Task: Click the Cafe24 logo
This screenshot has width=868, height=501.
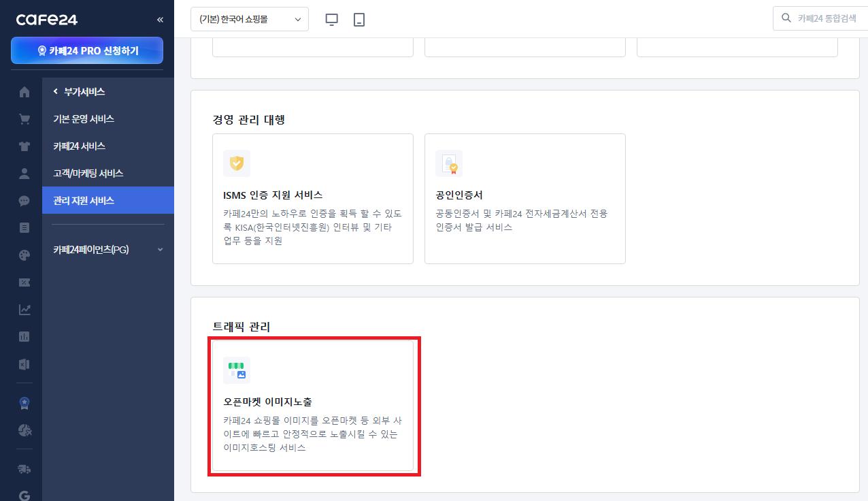Action: tap(47, 20)
